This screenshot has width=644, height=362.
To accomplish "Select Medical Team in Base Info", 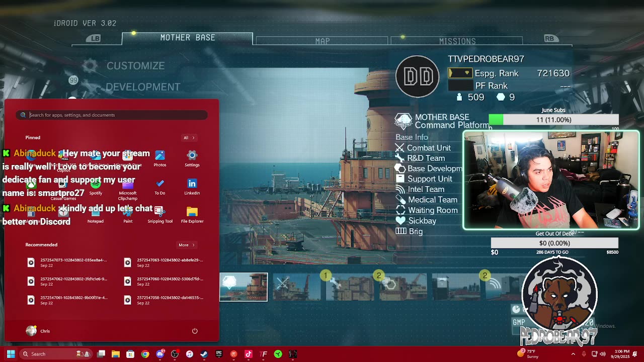I will [x=427, y=200].
